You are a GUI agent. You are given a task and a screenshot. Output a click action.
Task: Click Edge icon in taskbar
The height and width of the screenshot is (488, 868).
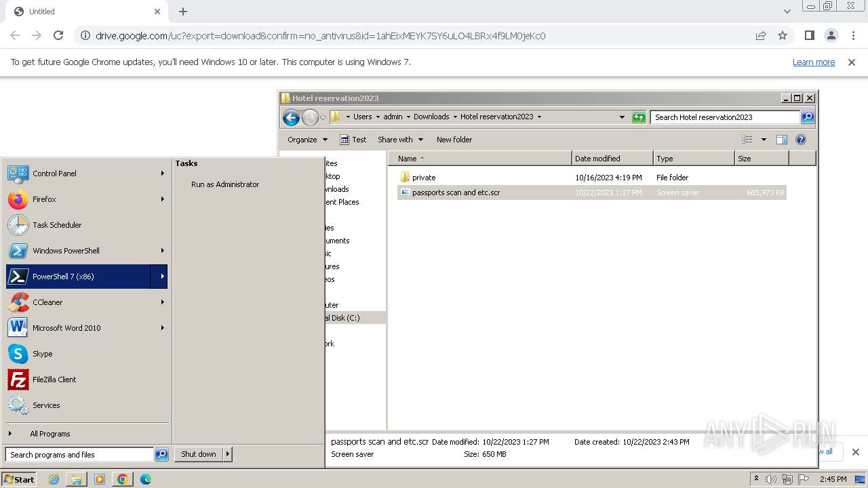(x=146, y=479)
